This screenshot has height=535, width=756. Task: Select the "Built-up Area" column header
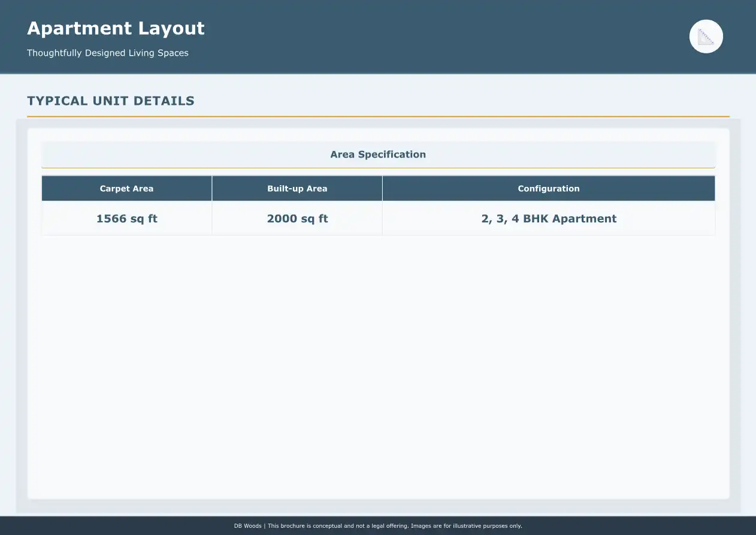pyautogui.click(x=297, y=189)
